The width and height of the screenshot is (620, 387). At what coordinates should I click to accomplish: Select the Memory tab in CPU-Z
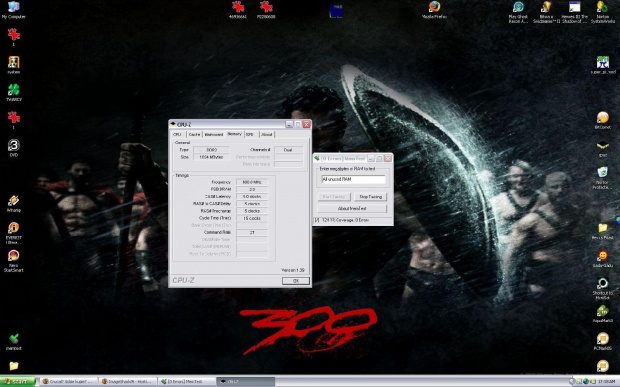point(234,134)
